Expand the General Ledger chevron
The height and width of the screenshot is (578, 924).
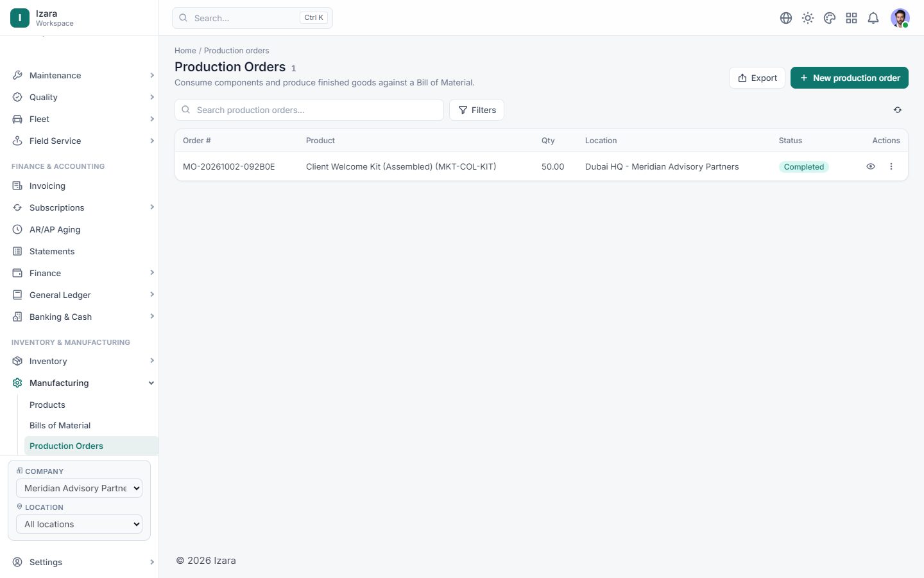[x=152, y=294]
